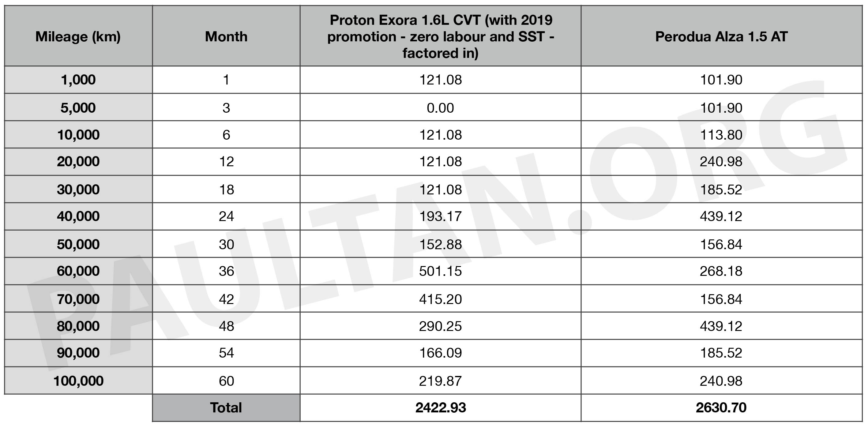Click the Total label cell
The image size is (868, 428).
(x=226, y=408)
